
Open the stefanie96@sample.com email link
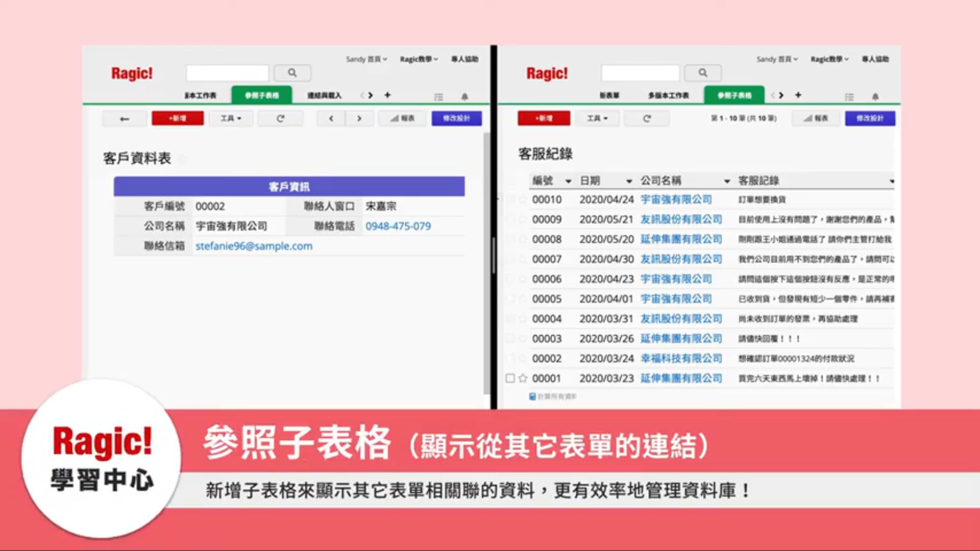(x=254, y=246)
